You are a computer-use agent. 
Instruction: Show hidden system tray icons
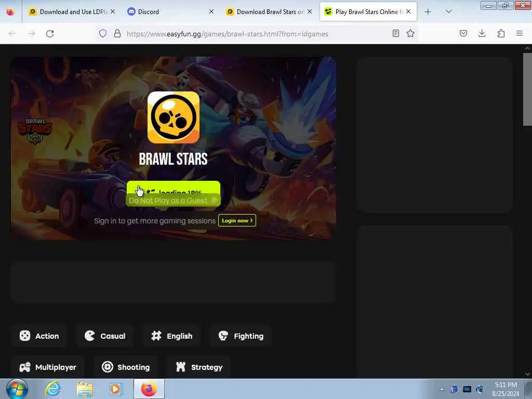point(442,389)
